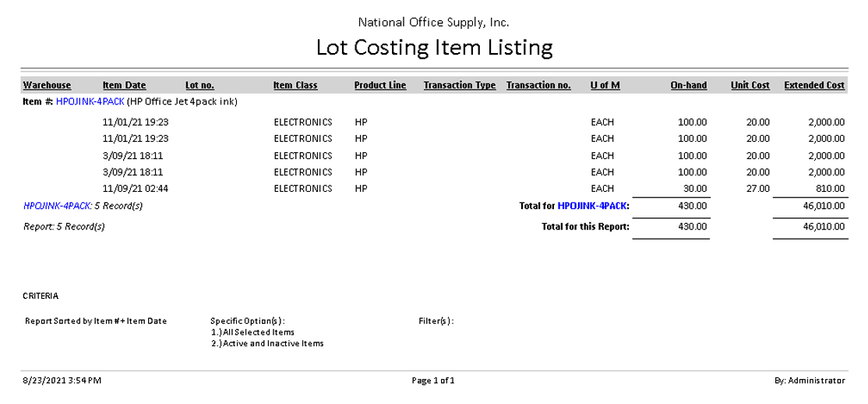Click the Page 1 of 1 footer text
The height and width of the screenshot is (404, 868).
pos(433,381)
